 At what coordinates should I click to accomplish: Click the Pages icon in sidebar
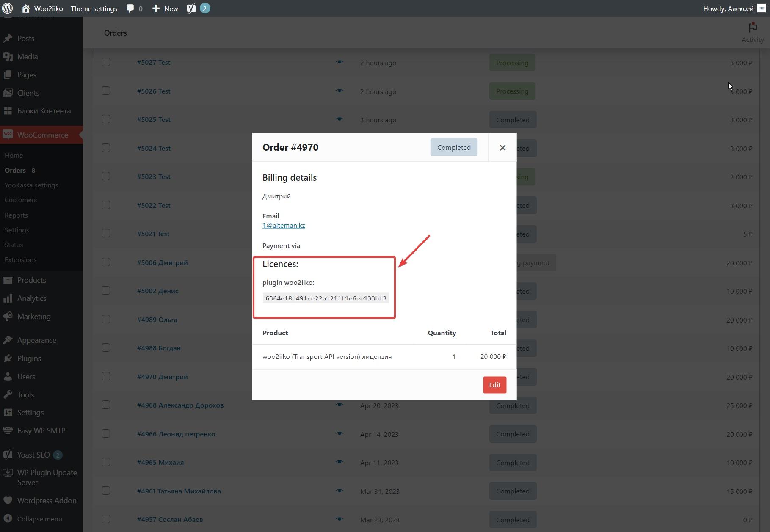click(8, 74)
